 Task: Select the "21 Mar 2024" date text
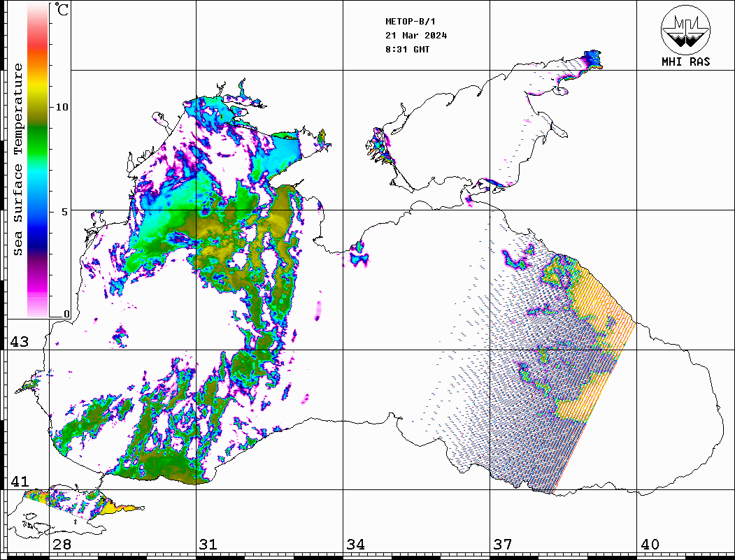click(x=416, y=36)
